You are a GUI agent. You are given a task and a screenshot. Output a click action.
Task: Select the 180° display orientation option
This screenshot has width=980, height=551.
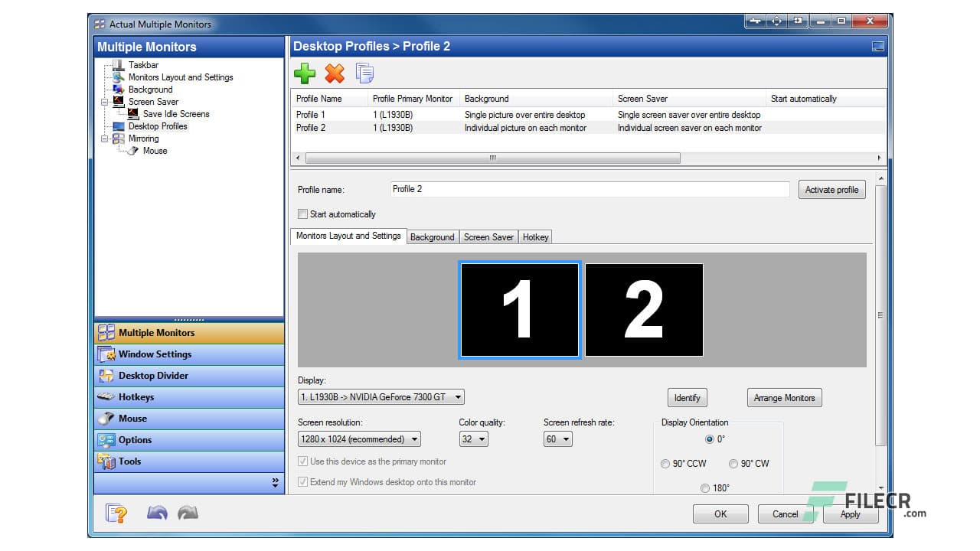[704, 487]
